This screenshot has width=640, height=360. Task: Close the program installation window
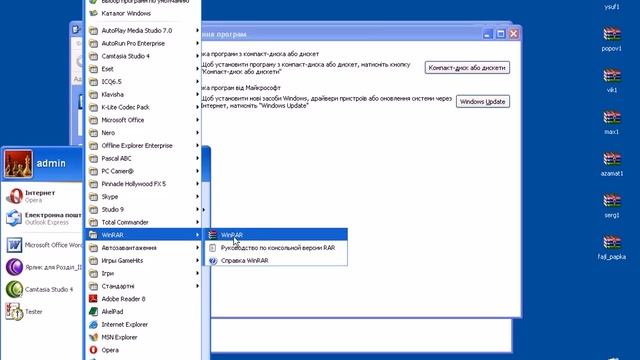513,34
